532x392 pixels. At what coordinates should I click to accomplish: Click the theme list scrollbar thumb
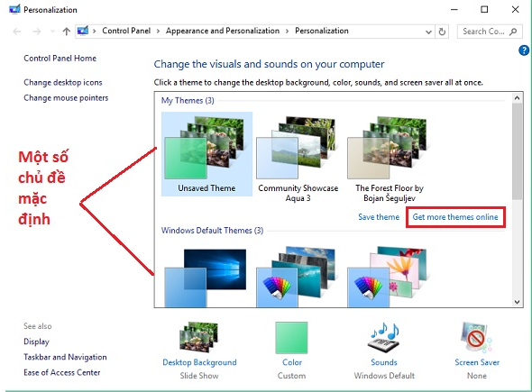[517, 151]
